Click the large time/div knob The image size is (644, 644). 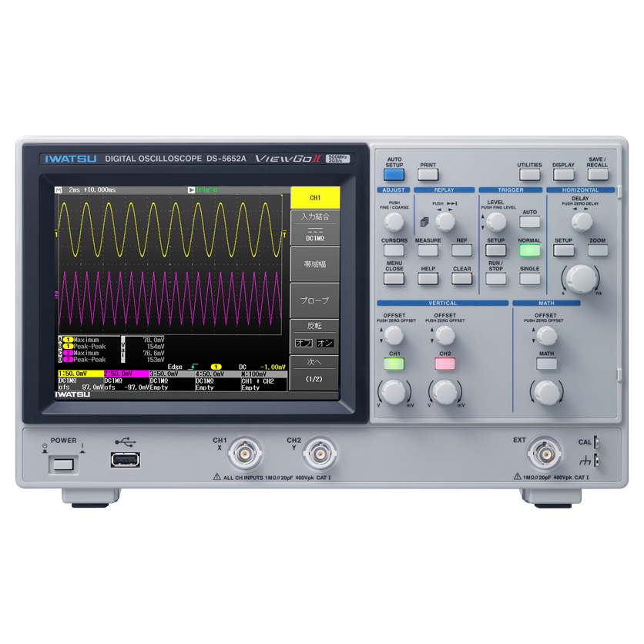[581, 279]
